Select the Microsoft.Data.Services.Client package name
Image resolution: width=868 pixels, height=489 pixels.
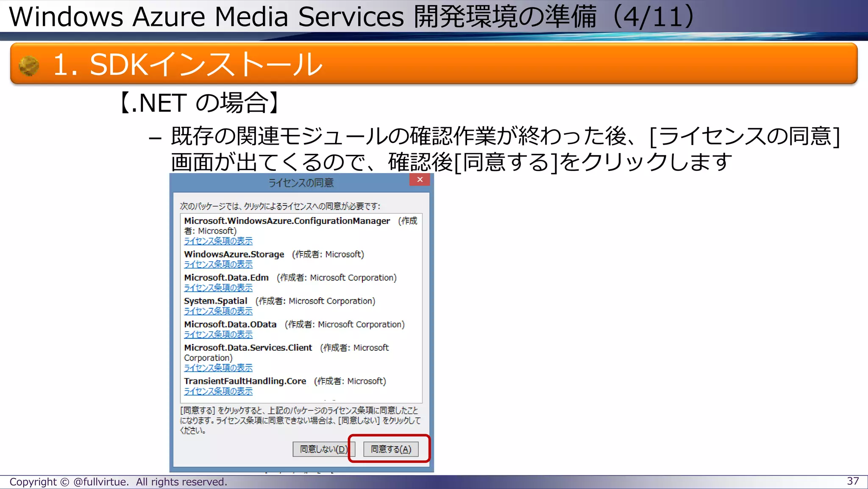tap(248, 348)
